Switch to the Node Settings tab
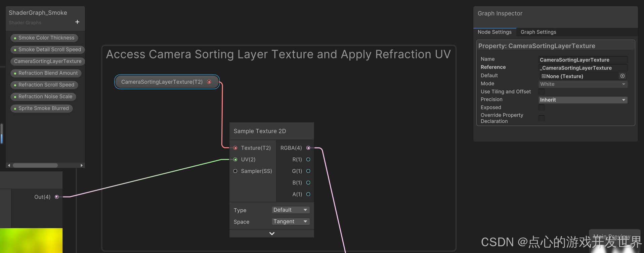The height and width of the screenshot is (253, 644). coord(495,32)
